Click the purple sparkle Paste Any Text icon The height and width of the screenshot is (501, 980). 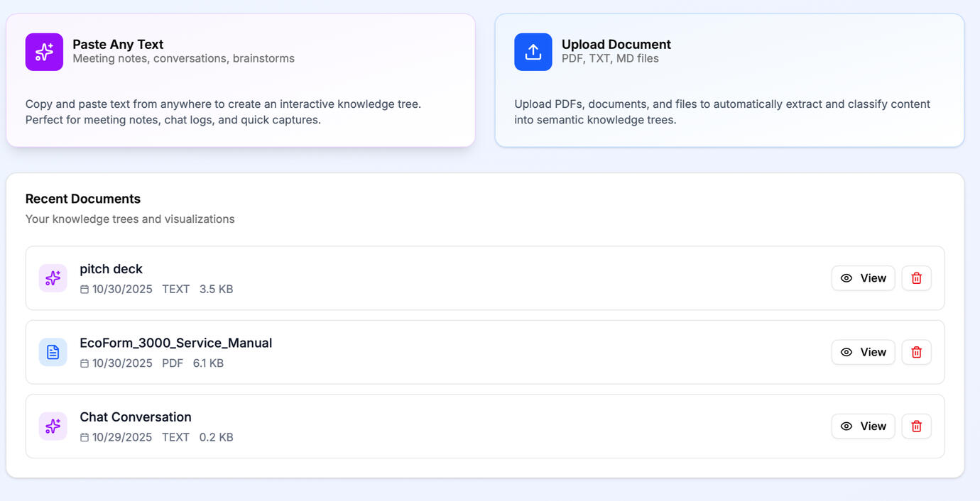(44, 52)
